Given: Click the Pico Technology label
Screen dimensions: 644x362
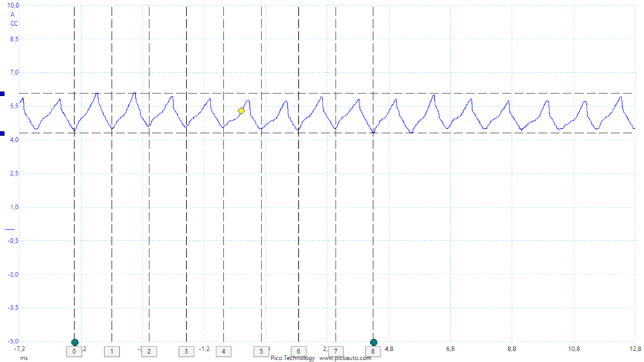Looking at the screenshot, I should click(x=292, y=358).
